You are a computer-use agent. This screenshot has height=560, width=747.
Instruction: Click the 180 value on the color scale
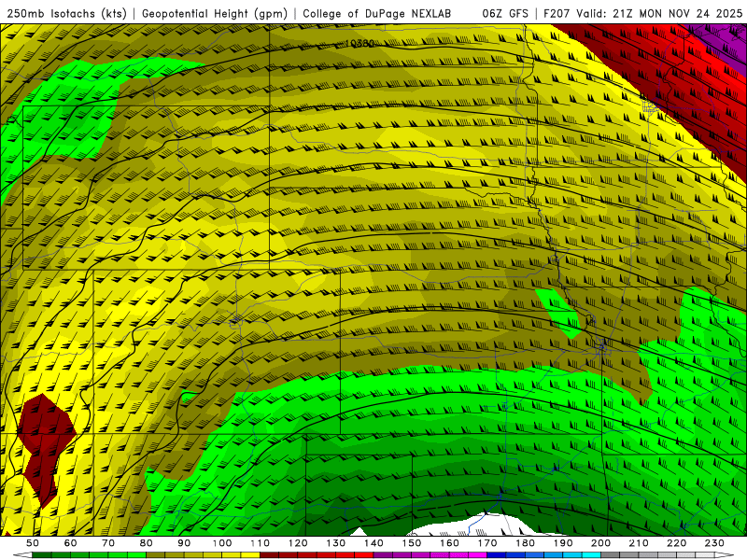[525, 543]
